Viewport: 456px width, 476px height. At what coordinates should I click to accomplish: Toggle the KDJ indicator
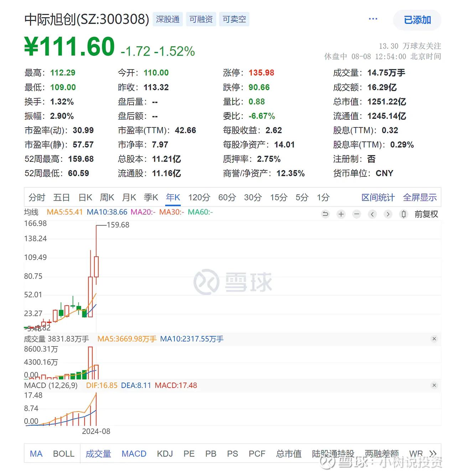pyautogui.click(x=165, y=454)
